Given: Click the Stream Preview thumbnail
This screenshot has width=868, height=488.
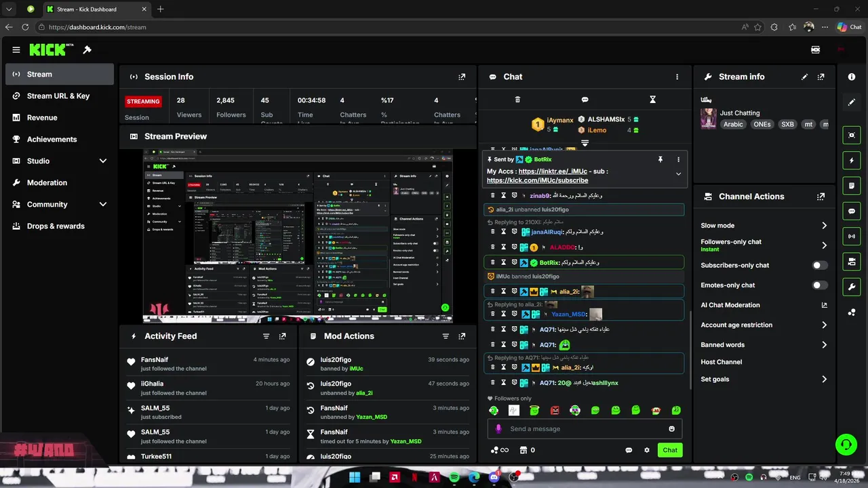Looking at the screenshot, I should coord(298,235).
